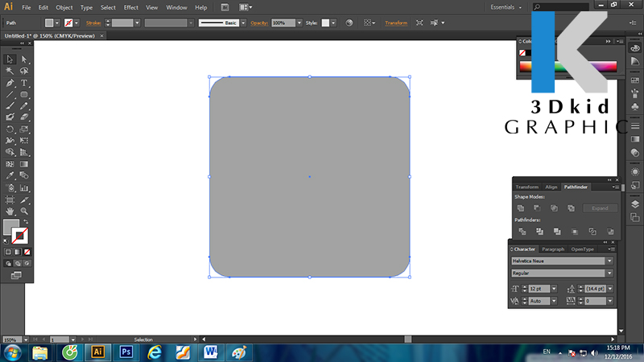Choose the Rounded Rectangle tool
The width and height of the screenshot is (644, 362).
pyautogui.click(x=24, y=94)
